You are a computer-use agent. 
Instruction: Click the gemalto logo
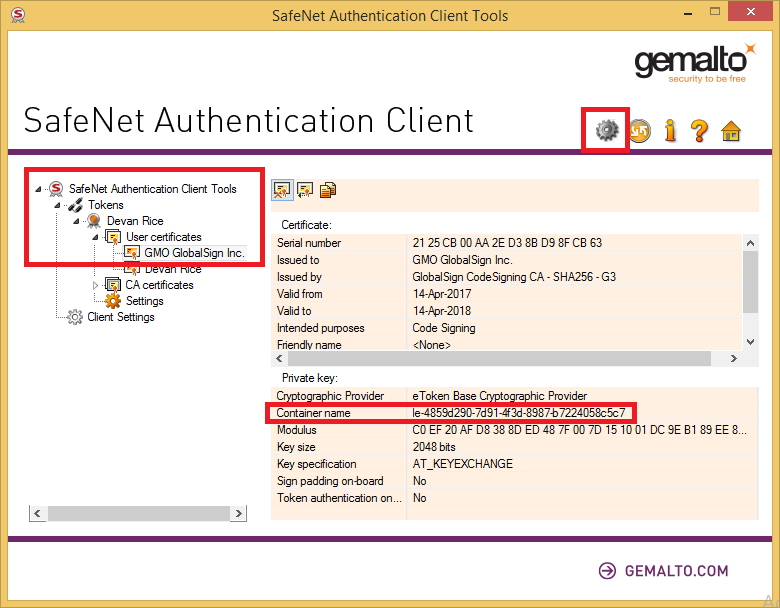tap(695, 63)
